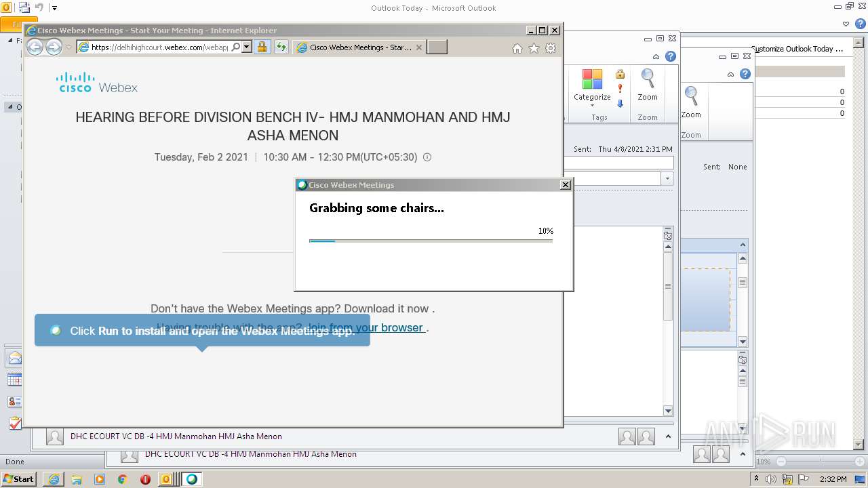This screenshot has width=868, height=488.
Task: Mark message as Private with lock icon
Action: pyautogui.click(x=620, y=74)
